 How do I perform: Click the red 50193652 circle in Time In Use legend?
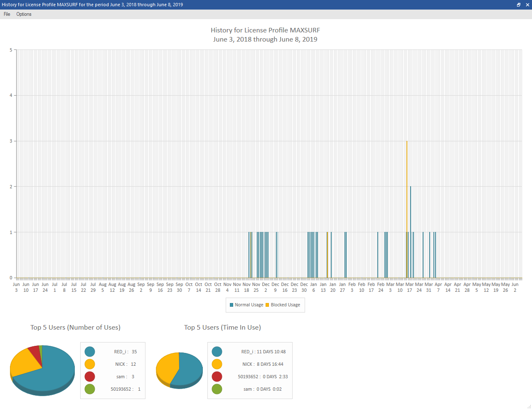(x=217, y=377)
